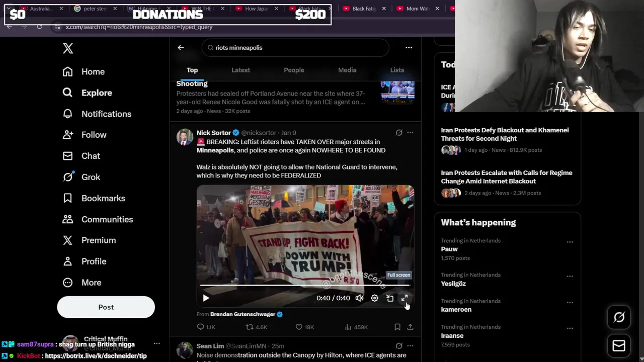
Task: Enter full screen on the video
Action: 405,298
